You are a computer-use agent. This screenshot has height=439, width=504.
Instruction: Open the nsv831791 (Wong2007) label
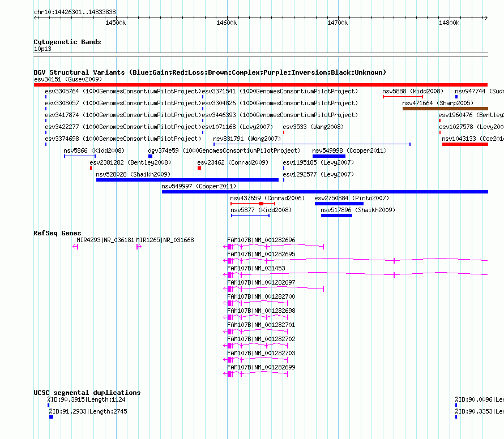click(247, 139)
